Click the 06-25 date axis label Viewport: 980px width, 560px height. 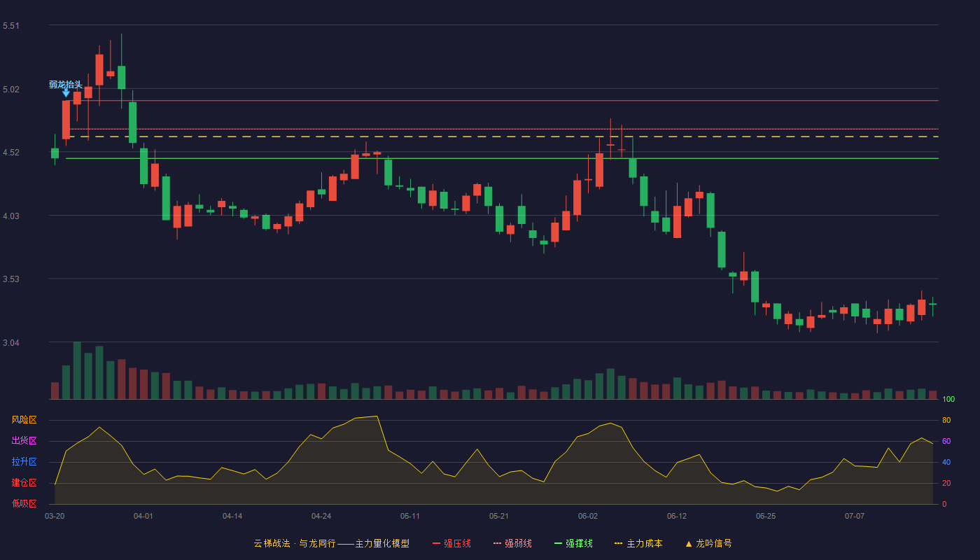766,517
